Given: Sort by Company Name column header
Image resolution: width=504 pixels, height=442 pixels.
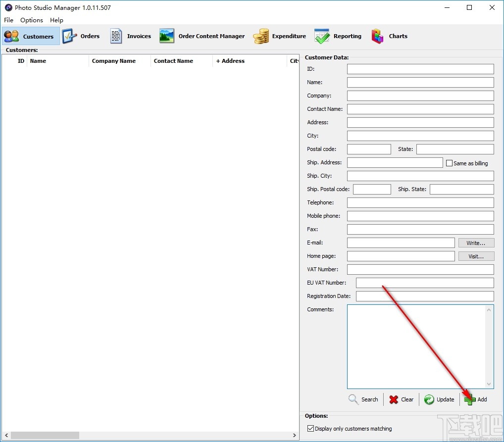Looking at the screenshot, I should (120, 61).
